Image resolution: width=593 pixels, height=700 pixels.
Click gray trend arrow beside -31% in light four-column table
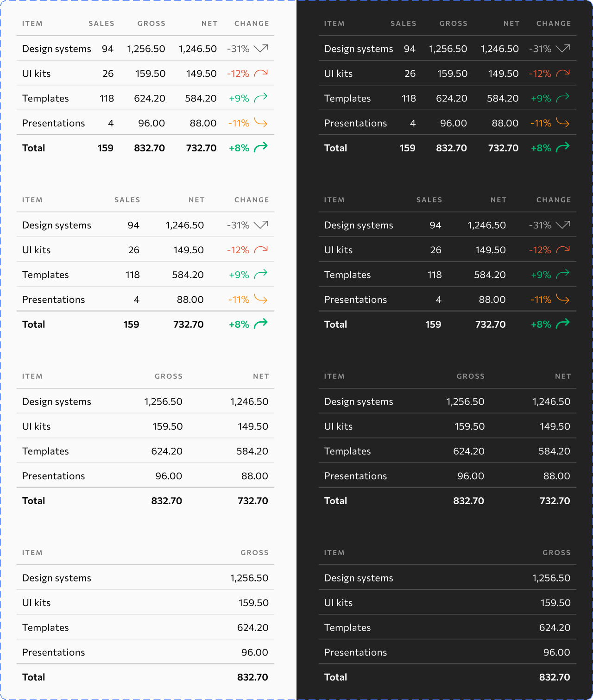tap(261, 225)
